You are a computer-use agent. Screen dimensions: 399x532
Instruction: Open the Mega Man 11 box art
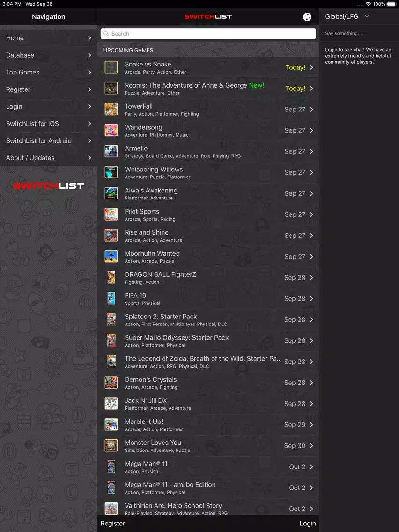111,467
